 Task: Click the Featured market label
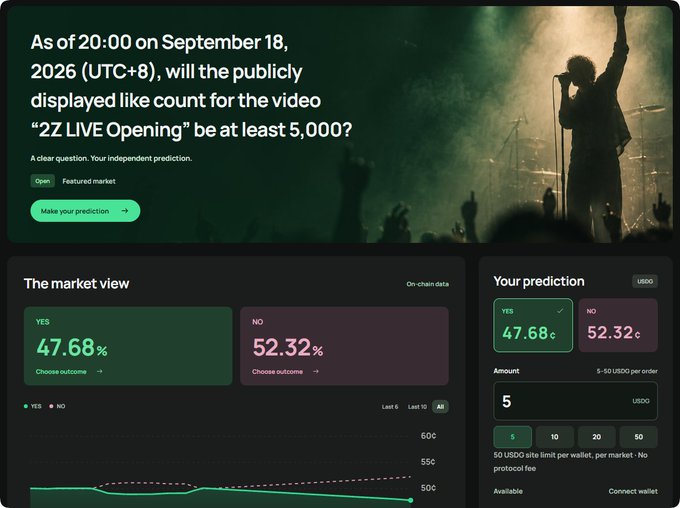(89, 181)
